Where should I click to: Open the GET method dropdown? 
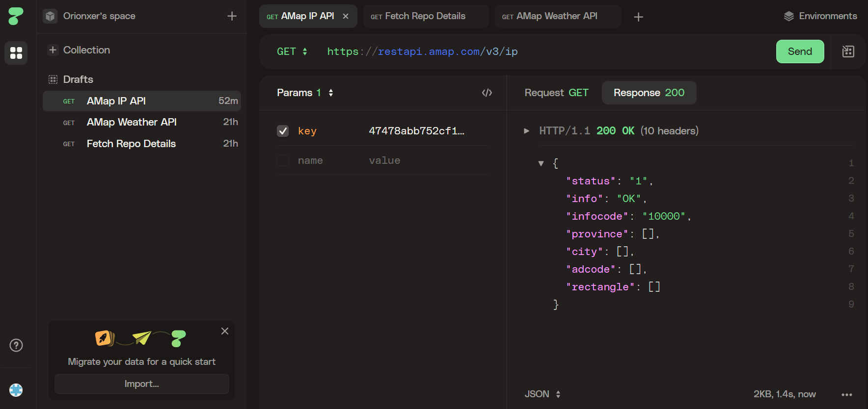tap(292, 51)
